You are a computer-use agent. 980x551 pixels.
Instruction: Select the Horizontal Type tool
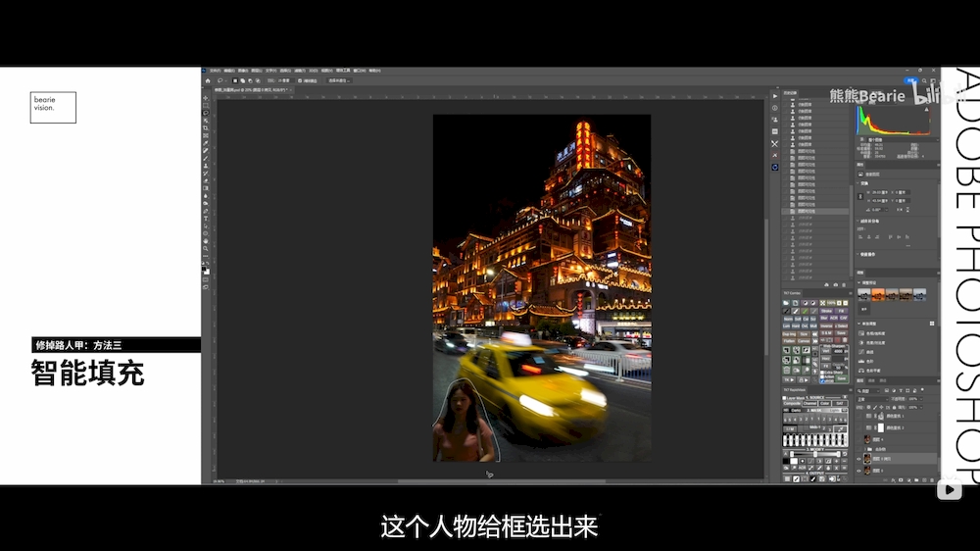click(x=206, y=219)
